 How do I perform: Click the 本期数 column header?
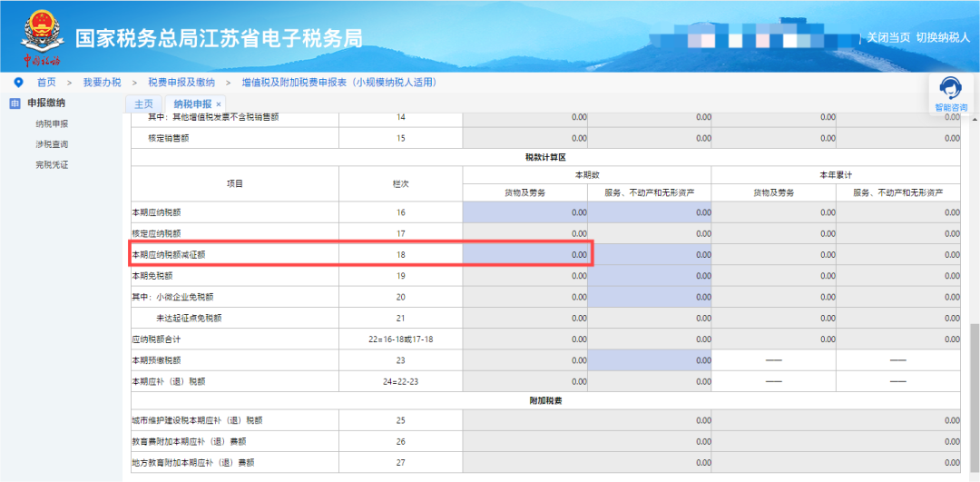click(587, 175)
